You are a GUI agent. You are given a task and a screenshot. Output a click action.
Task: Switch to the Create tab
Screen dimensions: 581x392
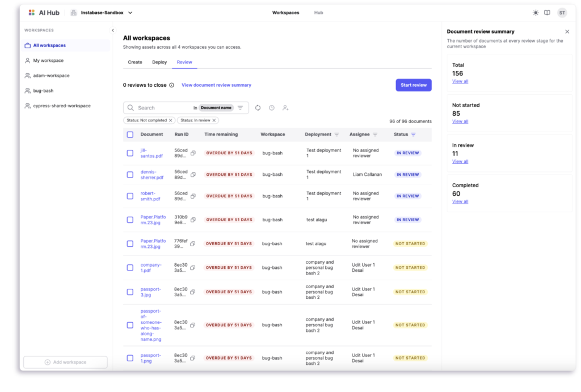coord(135,62)
